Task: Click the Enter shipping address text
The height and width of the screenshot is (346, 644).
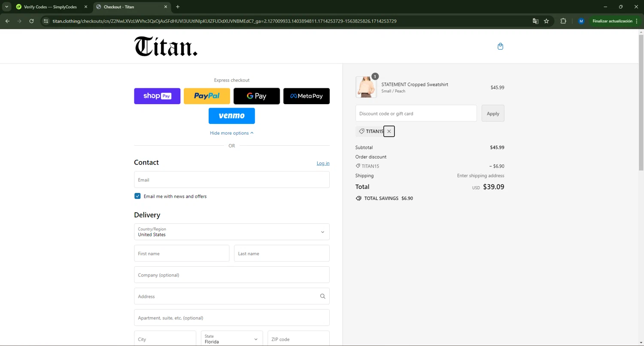Action: (x=480, y=176)
